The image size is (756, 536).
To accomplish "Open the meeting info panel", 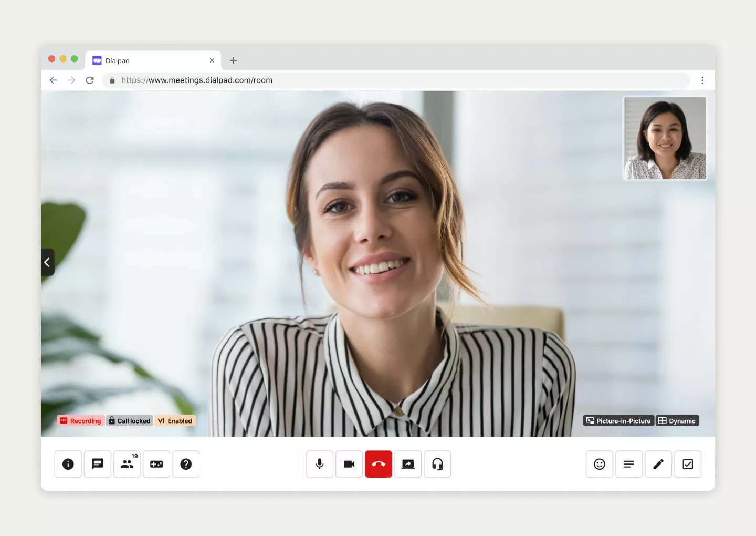I will 68,464.
